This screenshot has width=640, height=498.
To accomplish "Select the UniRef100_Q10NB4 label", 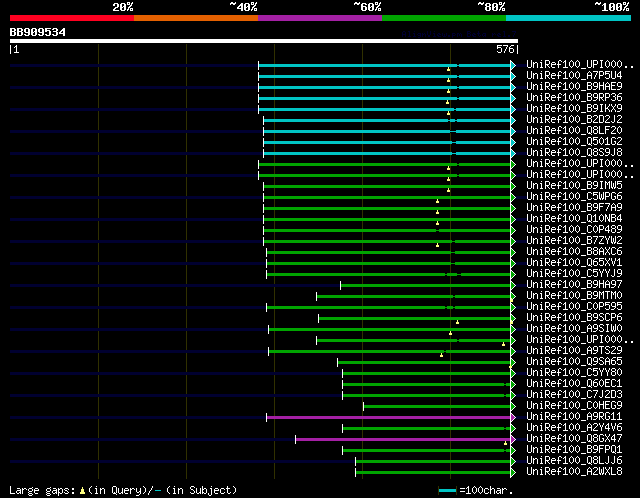I will (574, 219).
